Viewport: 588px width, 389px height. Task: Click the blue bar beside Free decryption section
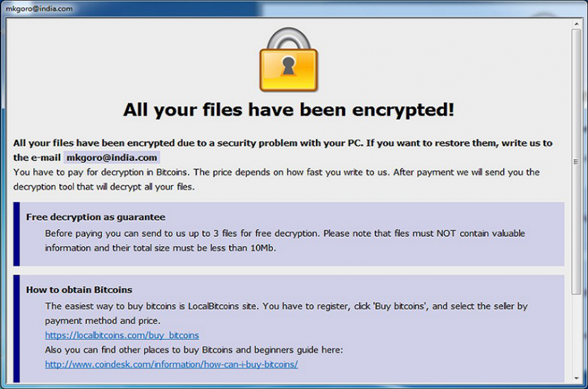[x=16, y=234]
